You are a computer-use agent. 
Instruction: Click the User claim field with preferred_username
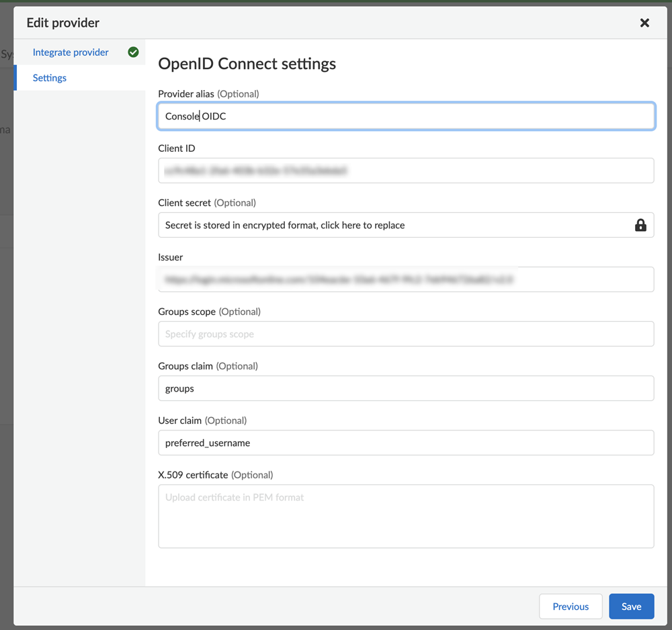406,443
